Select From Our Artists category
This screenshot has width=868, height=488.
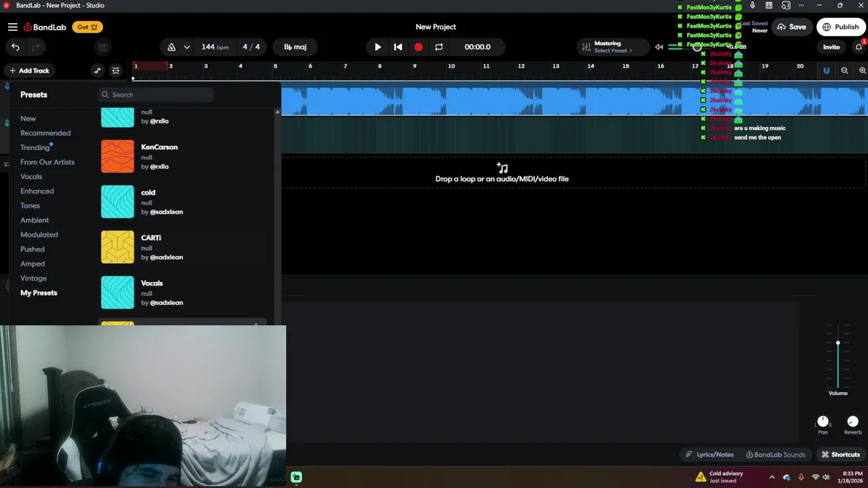pyautogui.click(x=47, y=162)
